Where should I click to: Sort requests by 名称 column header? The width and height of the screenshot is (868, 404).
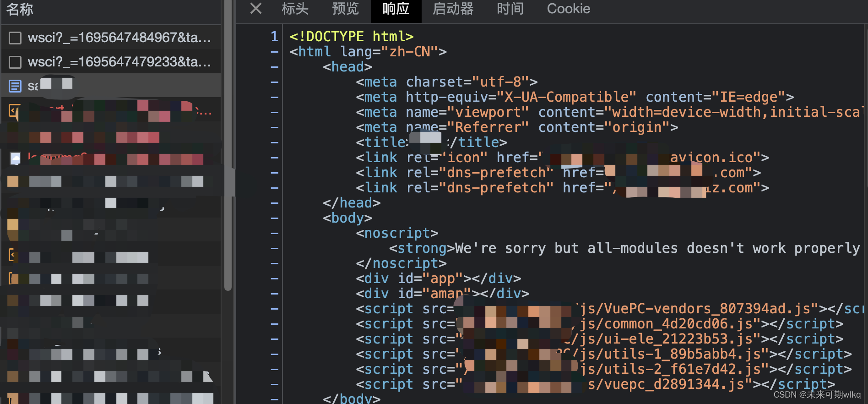click(20, 9)
